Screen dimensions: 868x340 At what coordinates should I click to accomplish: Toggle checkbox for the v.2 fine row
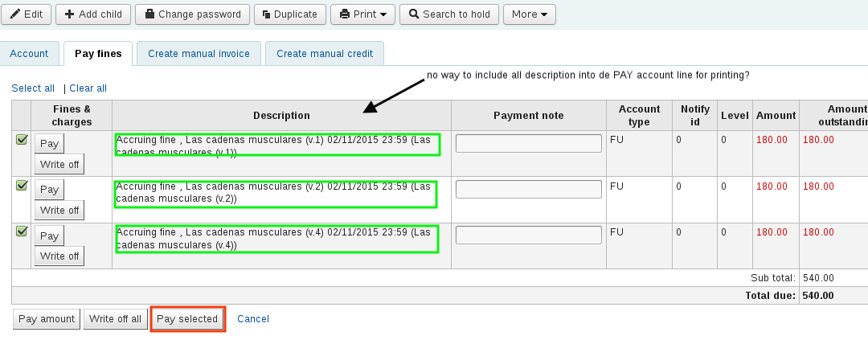22,186
